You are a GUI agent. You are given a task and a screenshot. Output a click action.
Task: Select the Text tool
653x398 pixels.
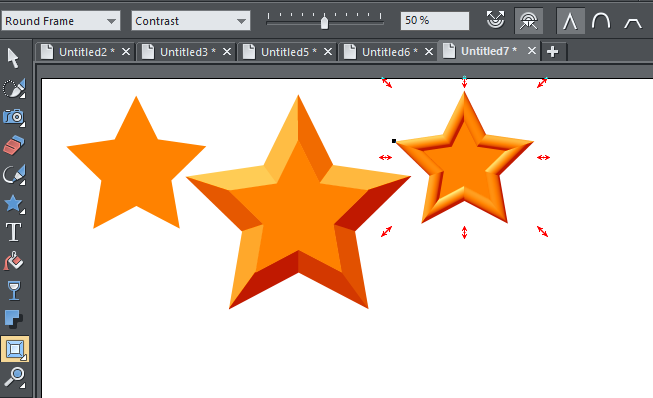[14, 232]
